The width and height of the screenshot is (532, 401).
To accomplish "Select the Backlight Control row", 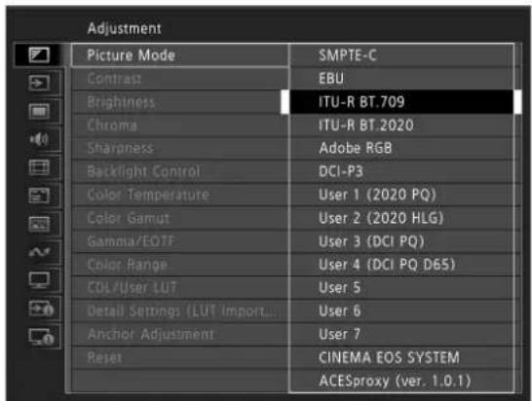I will (x=180, y=171).
